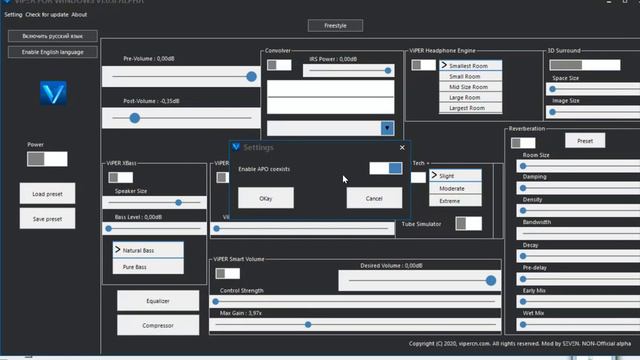Viewport: 640px width, 360px height.
Task: Toggle the 3D Surround switch
Action: 585,65
